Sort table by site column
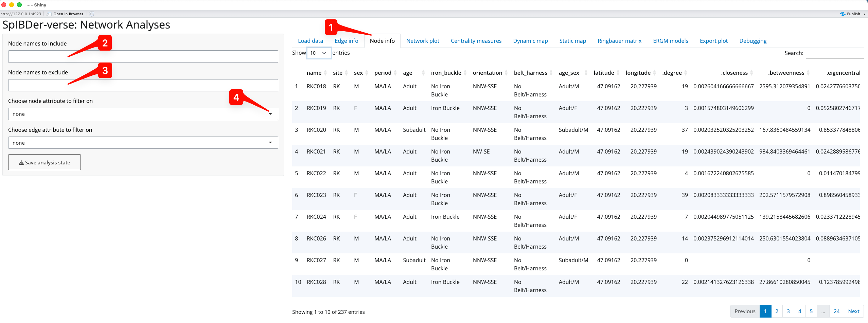The image size is (868, 323). point(340,73)
